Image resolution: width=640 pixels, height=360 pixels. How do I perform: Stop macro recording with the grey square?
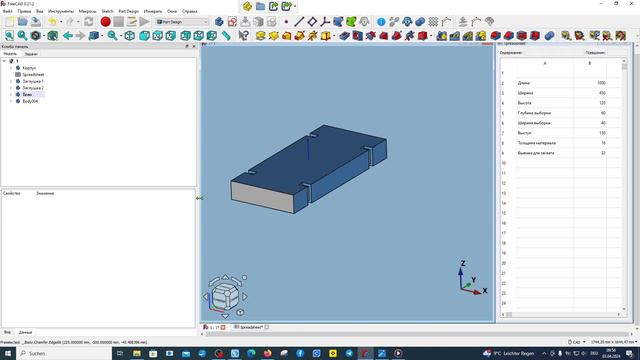(118, 22)
